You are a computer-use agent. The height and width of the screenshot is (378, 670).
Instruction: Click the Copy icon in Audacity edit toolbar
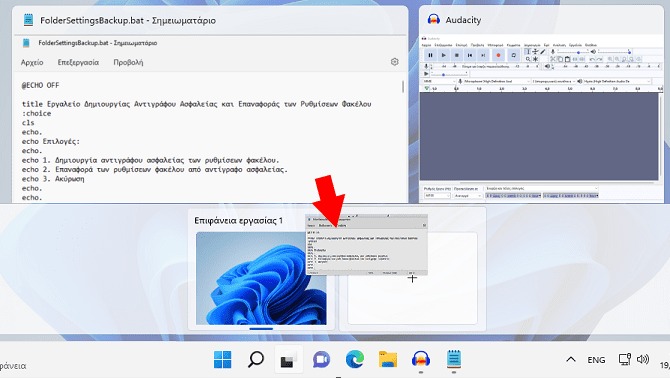click(560, 59)
